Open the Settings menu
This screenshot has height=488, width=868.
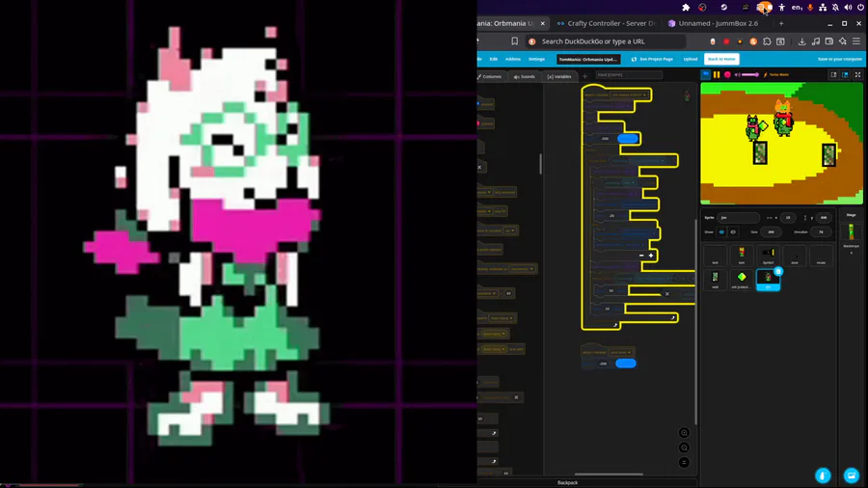(x=536, y=59)
